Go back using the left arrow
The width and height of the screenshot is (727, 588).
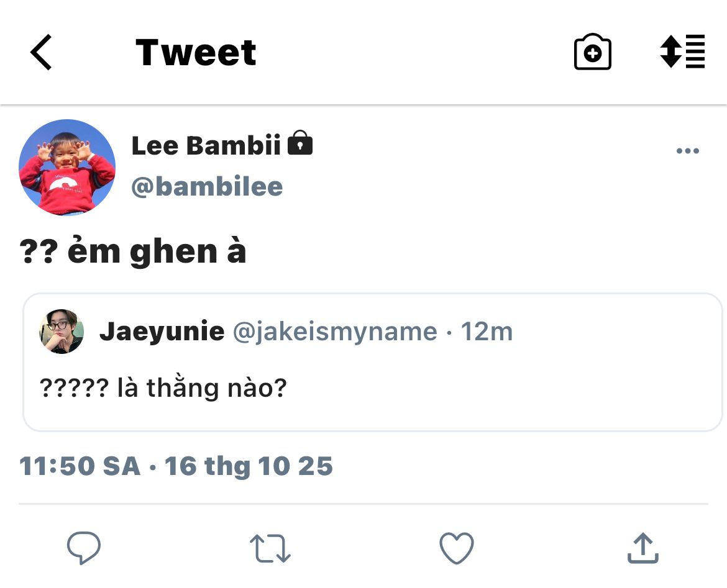pyautogui.click(x=42, y=52)
